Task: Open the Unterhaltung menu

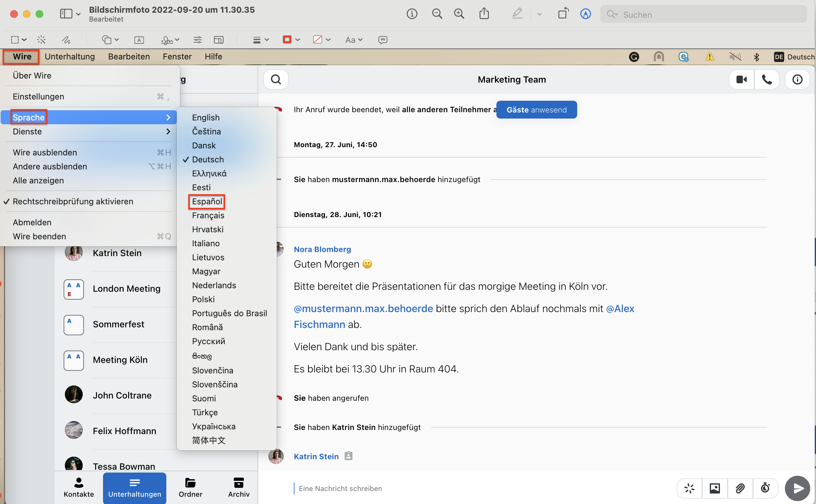Action: tap(70, 57)
